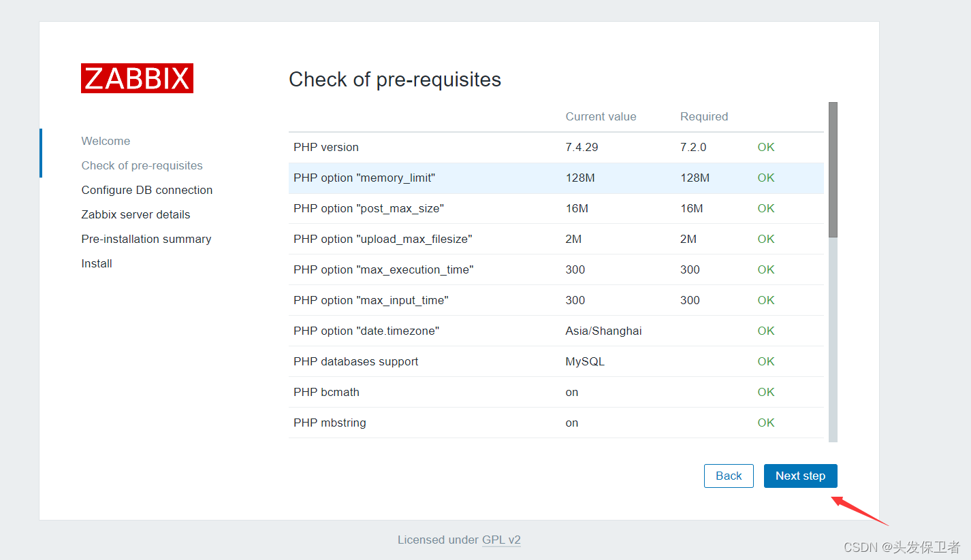This screenshot has height=560, width=971.
Task: Click the "Required" column header
Action: coord(704,116)
